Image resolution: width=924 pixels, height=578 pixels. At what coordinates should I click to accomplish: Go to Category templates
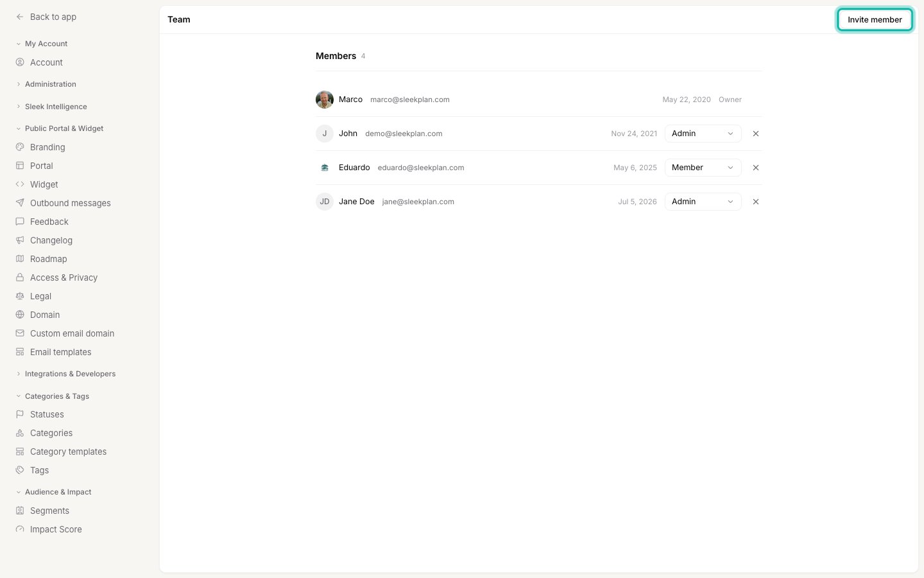point(69,451)
